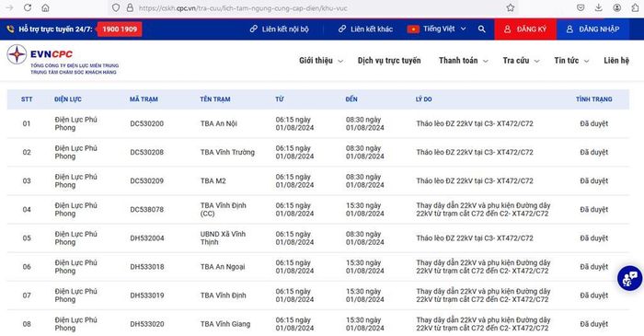This screenshot has width=644, height=336.
Task: Click the ĐĂNG KÝ button
Action: 525,29
